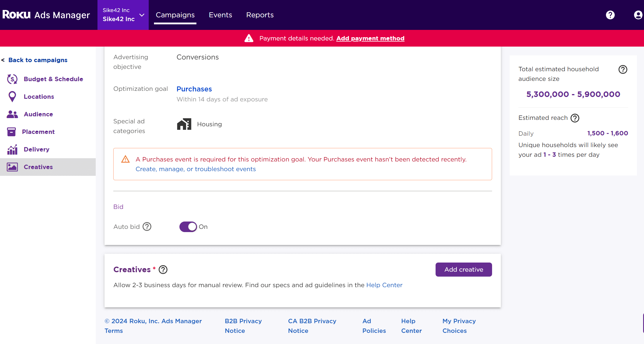Open the Reports tab
This screenshot has width=644, height=344.
point(260,15)
